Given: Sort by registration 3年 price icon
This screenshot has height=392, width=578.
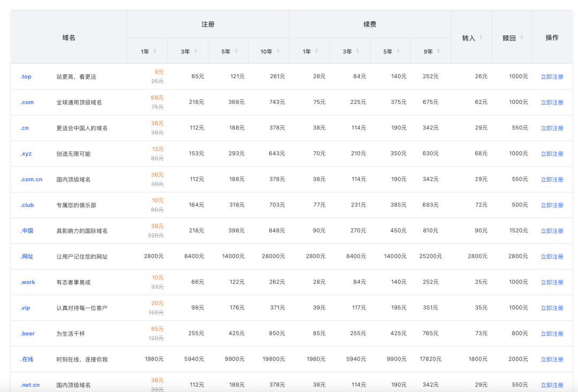Looking at the screenshot, I should tap(196, 51).
